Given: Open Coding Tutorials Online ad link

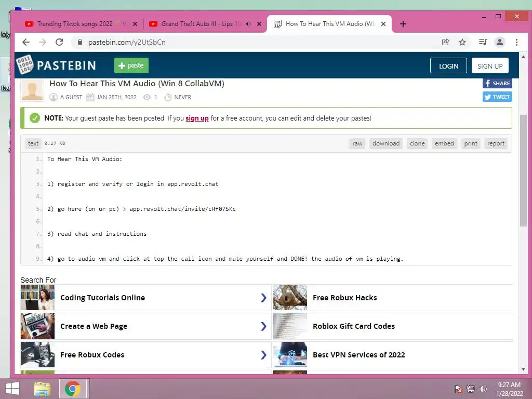Looking at the screenshot, I should (102, 298).
